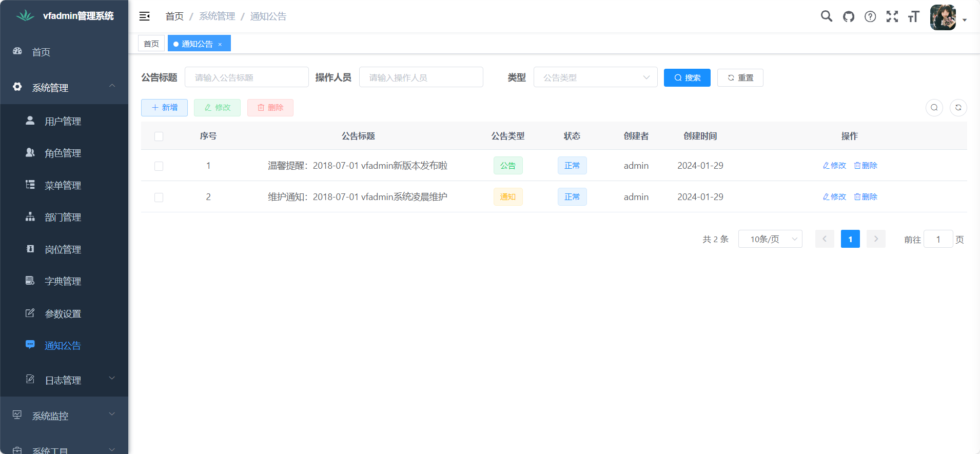Toggle fullscreen mode icon
Screen dimensions: 980x454
point(892,16)
